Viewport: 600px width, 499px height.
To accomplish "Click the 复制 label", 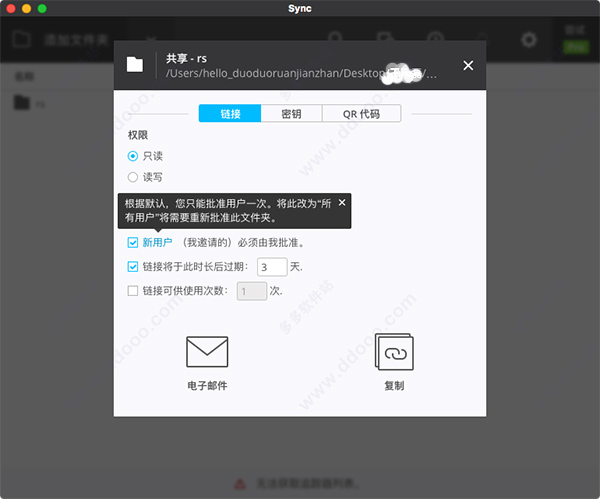I will pyautogui.click(x=394, y=385).
